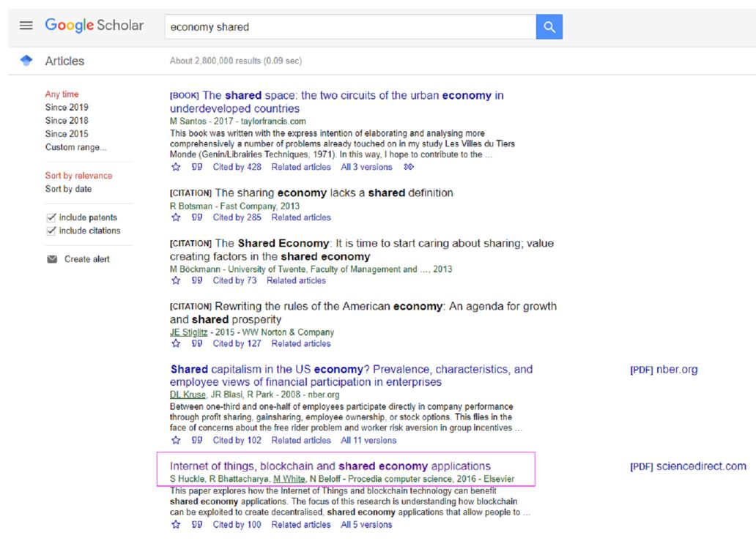Click the search box containing economy shared
756x541 pixels.
pos(350,27)
